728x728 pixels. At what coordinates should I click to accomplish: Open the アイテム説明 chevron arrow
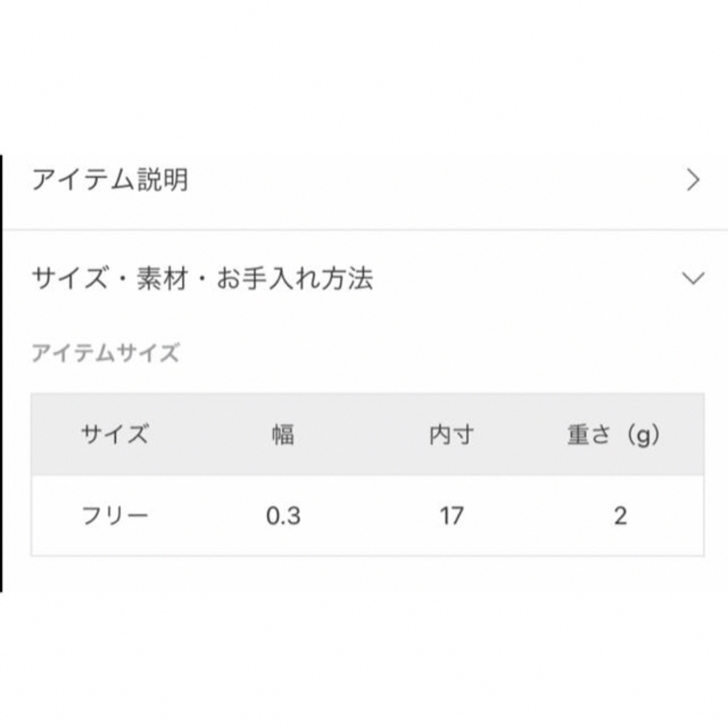point(693,180)
